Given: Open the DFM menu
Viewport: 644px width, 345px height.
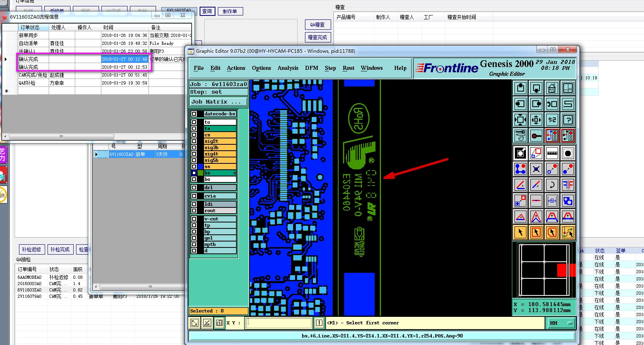Looking at the screenshot, I should tap(312, 68).
